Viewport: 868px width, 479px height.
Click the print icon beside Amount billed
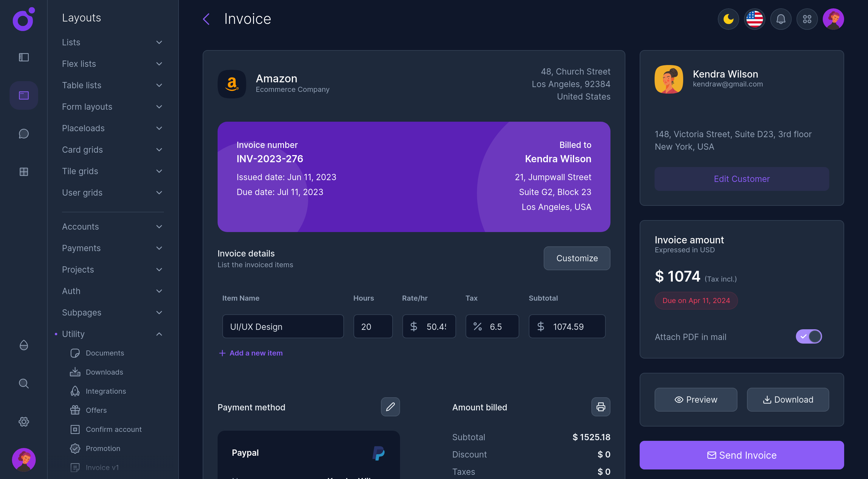pos(600,407)
